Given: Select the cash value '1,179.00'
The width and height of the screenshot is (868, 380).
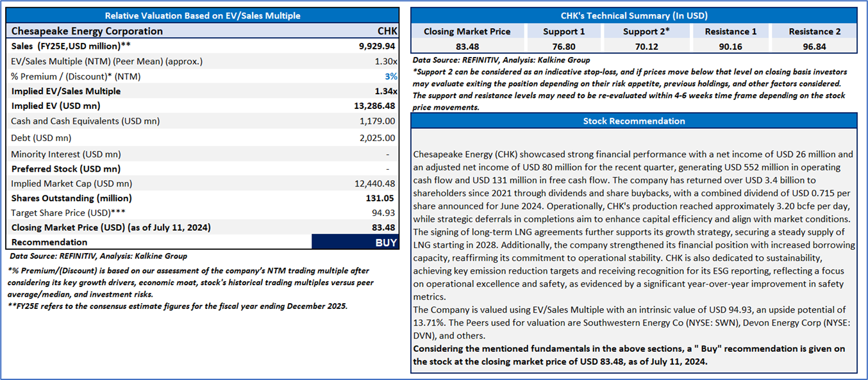Looking at the screenshot, I should tap(378, 120).
